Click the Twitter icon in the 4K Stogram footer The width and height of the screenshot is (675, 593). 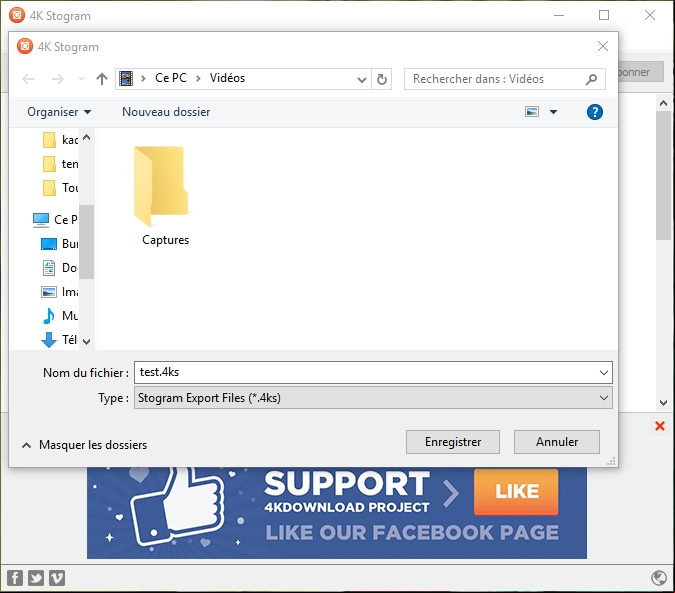tap(36, 578)
